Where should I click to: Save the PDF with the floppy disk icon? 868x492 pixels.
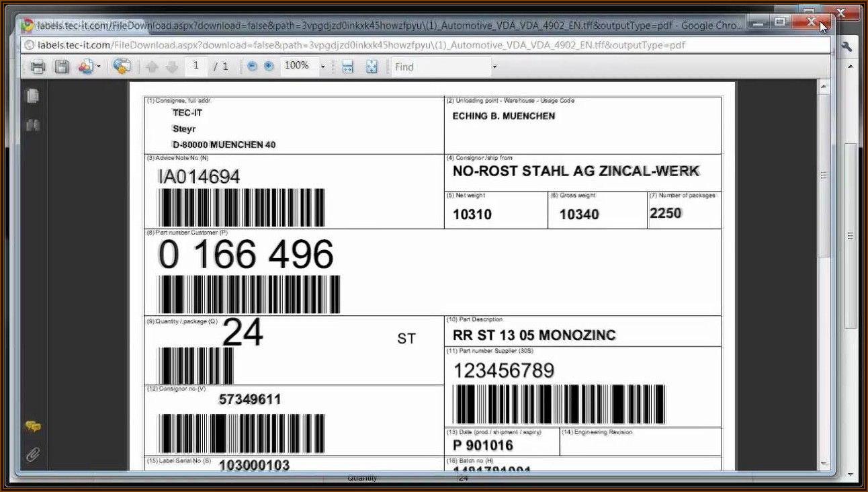click(x=62, y=67)
